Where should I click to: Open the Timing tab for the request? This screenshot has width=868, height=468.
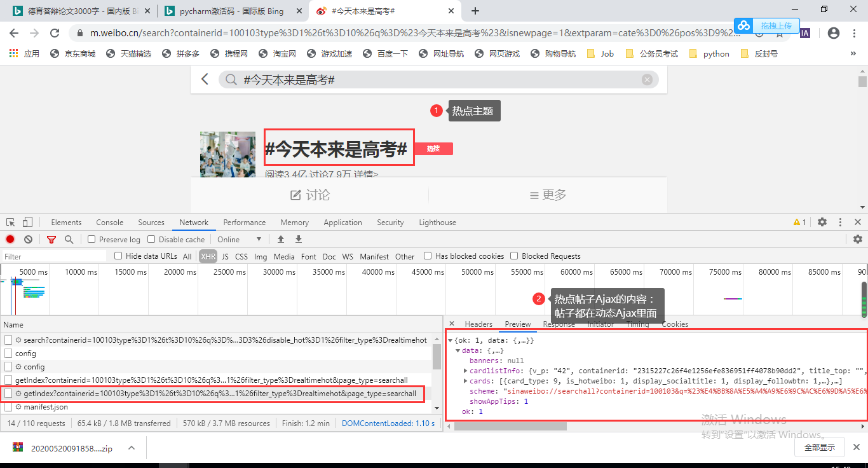point(637,324)
